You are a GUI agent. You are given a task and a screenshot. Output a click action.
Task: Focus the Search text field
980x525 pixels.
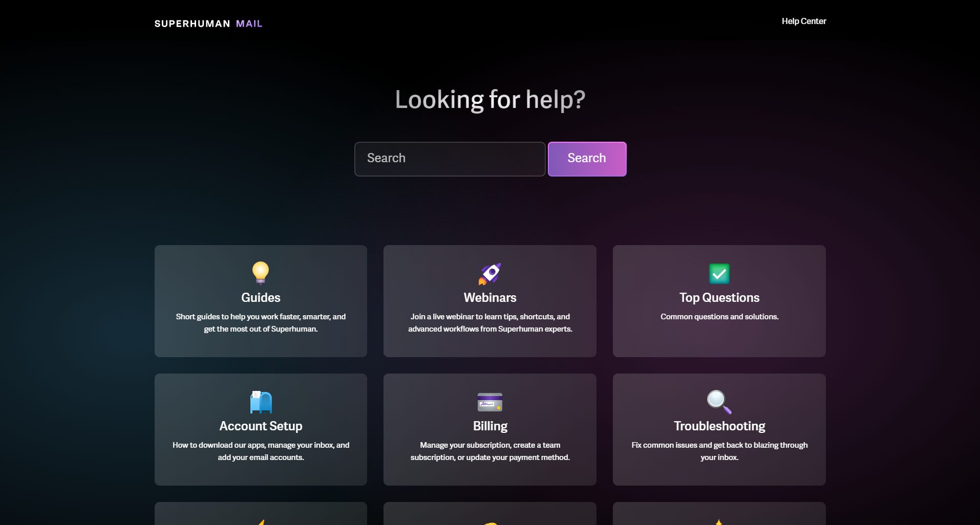tap(450, 159)
